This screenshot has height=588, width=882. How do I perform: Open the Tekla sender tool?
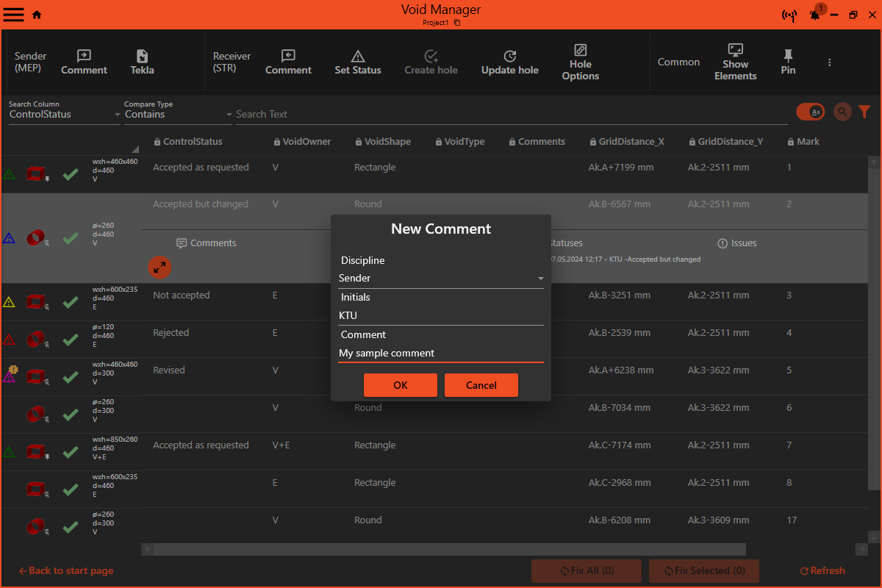[142, 62]
